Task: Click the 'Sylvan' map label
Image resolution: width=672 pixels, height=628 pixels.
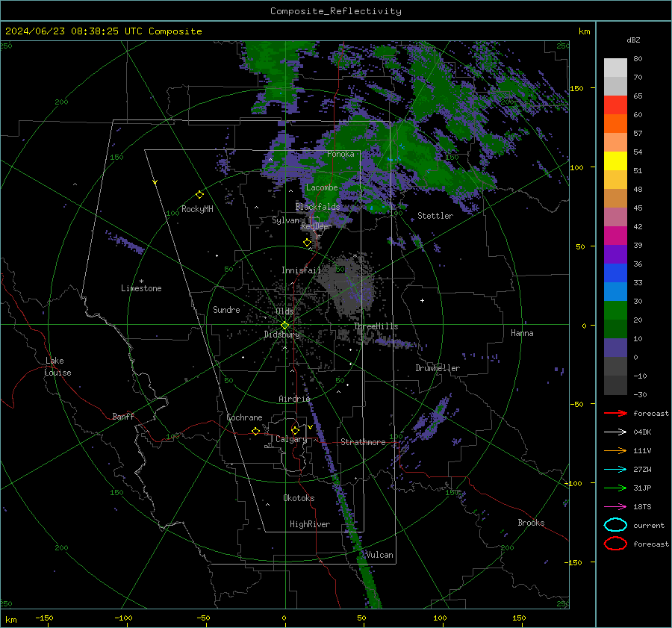Action: coord(285,220)
